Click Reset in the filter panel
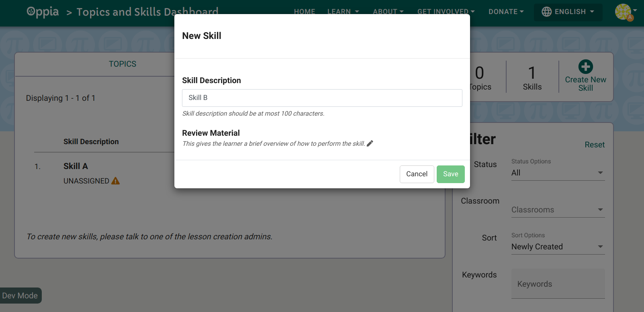The height and width of the screenshot is (312, 644). (x=595, y=145)
